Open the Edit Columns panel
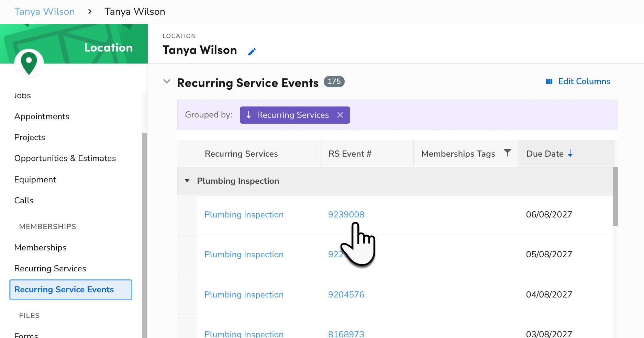Image resolution: width=644 pixels, height=338 pixels. (584, 81)
